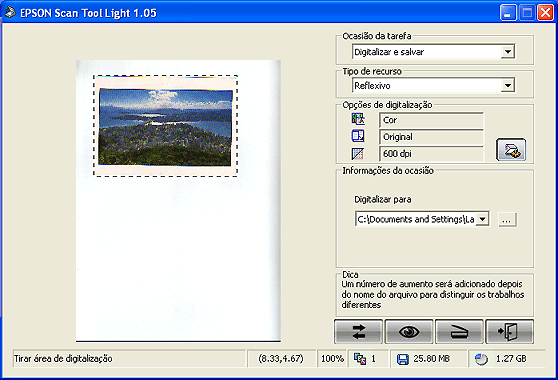Click the exit door icon button
The height and width of the screenshot is (380, 558).
tap(510, 332)
